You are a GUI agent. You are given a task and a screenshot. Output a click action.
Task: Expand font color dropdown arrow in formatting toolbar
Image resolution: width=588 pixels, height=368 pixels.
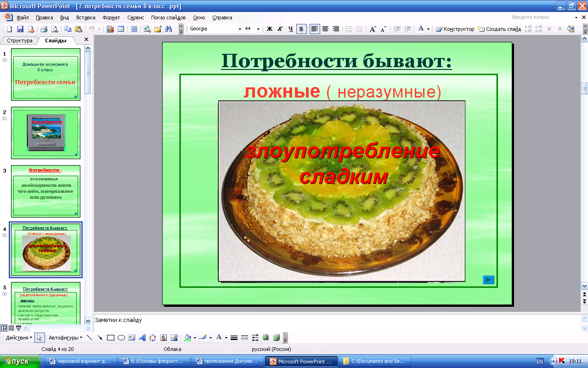click(428, 29)
